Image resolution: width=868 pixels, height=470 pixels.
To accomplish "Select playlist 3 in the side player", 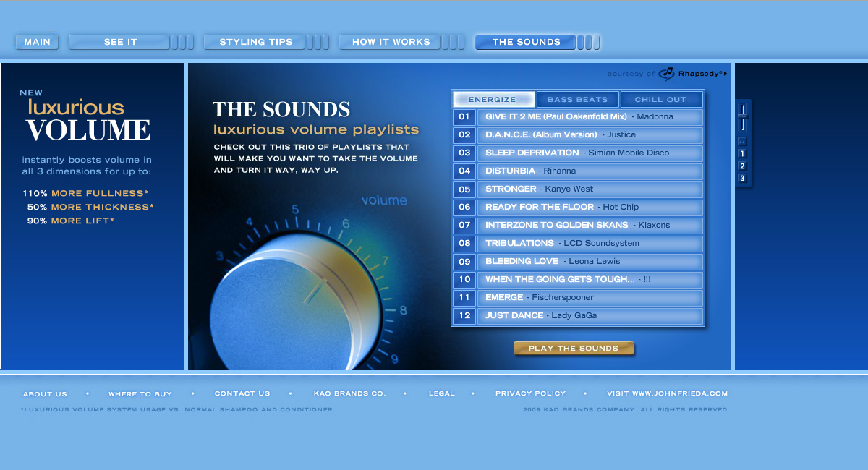I will [742, 179].
